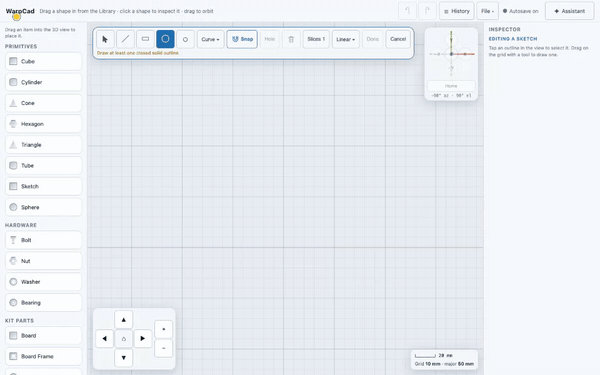Click the Slices 1 control
Screen dimensions: 600x375
(316, 39)
